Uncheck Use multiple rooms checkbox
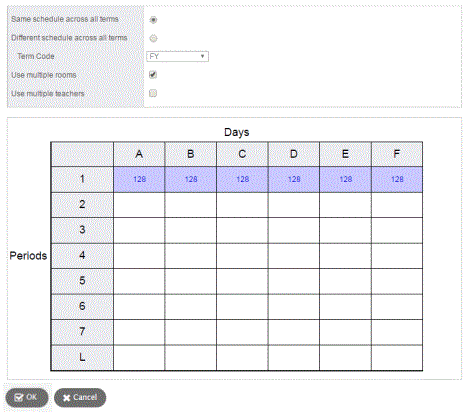 [x=153, y=75]
